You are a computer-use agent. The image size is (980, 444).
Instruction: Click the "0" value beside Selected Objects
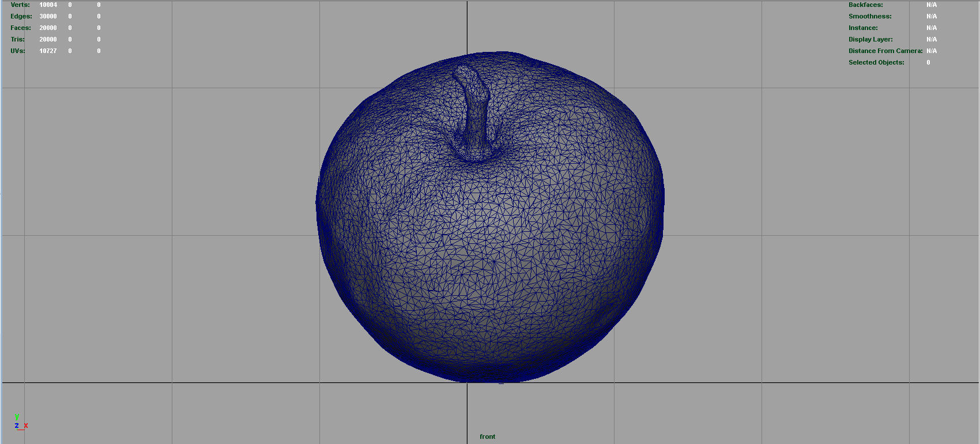[x=928, y=62]
